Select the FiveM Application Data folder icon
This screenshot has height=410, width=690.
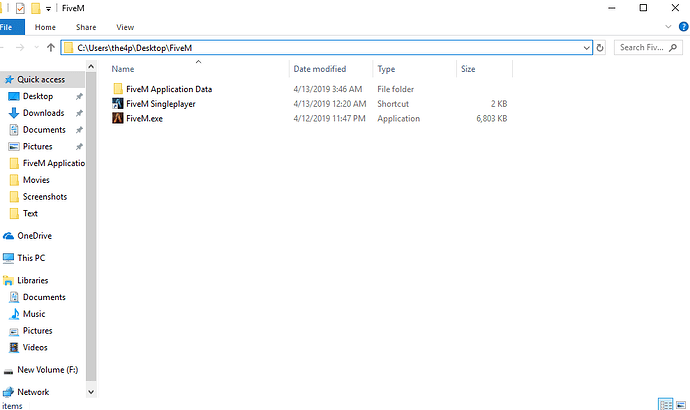coord(118,89)
